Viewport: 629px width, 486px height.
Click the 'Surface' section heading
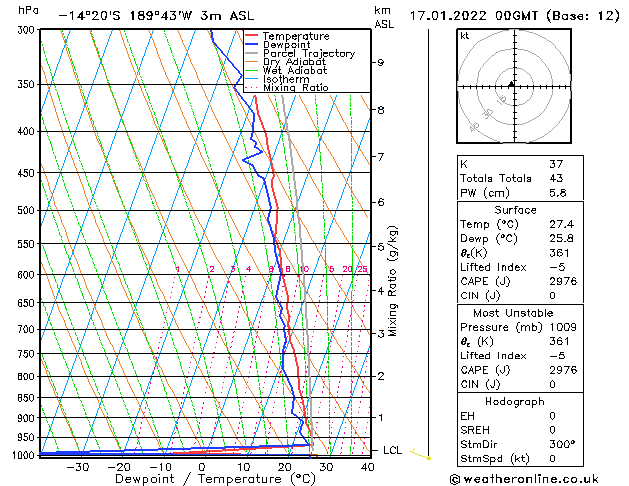[x=515, y=210]
